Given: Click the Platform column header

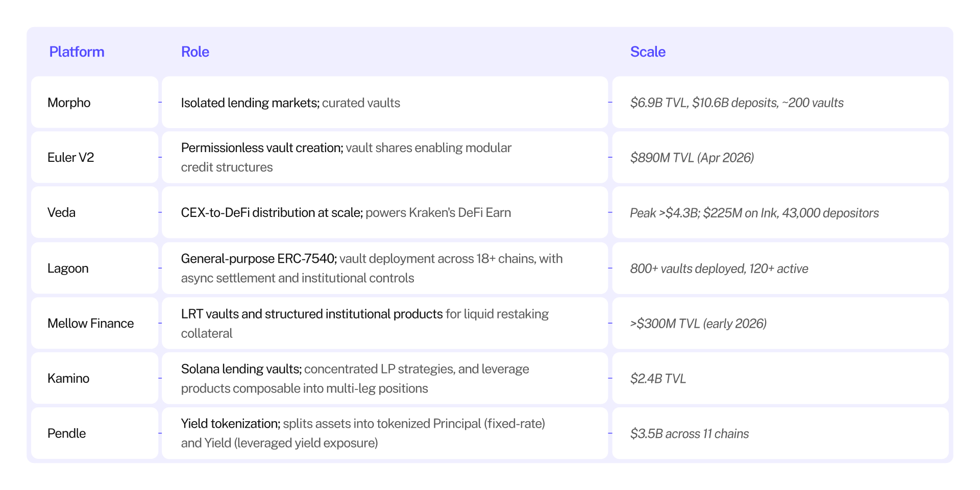Looking at the screenshot, I should 77,52.
